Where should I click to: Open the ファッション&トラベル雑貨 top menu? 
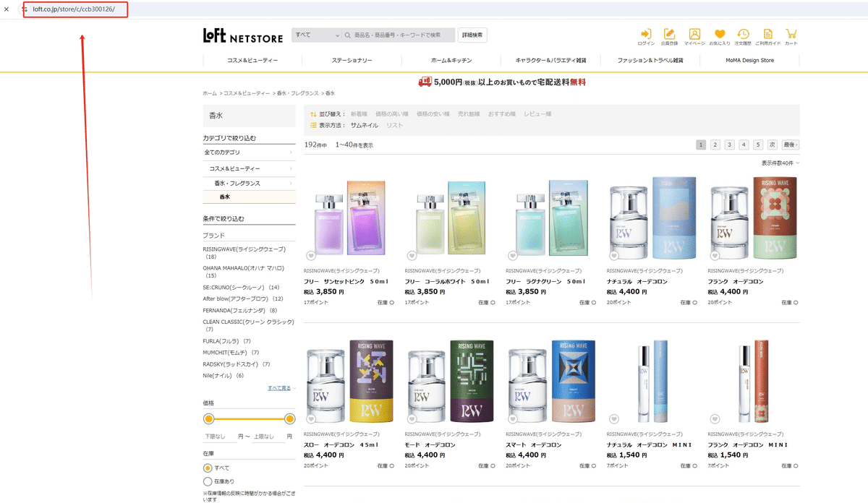(650, 61)
